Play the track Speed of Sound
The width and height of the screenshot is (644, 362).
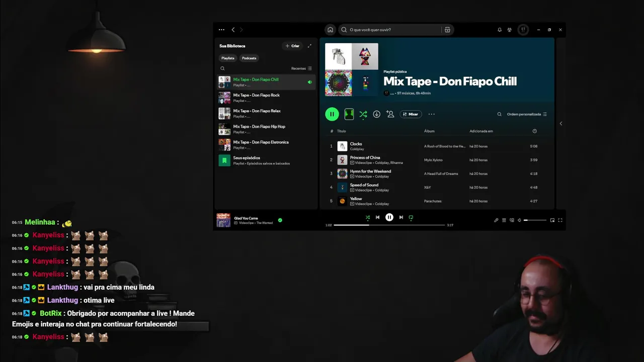coord(438,188)
